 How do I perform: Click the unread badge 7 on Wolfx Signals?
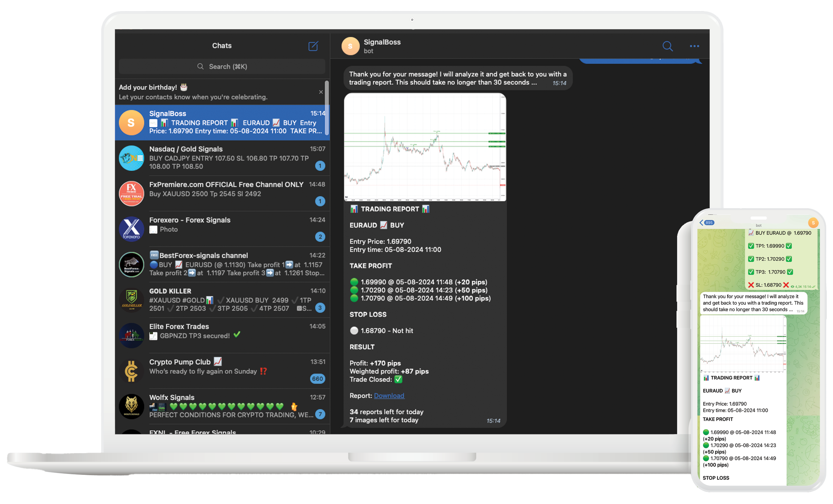(320, 414)
